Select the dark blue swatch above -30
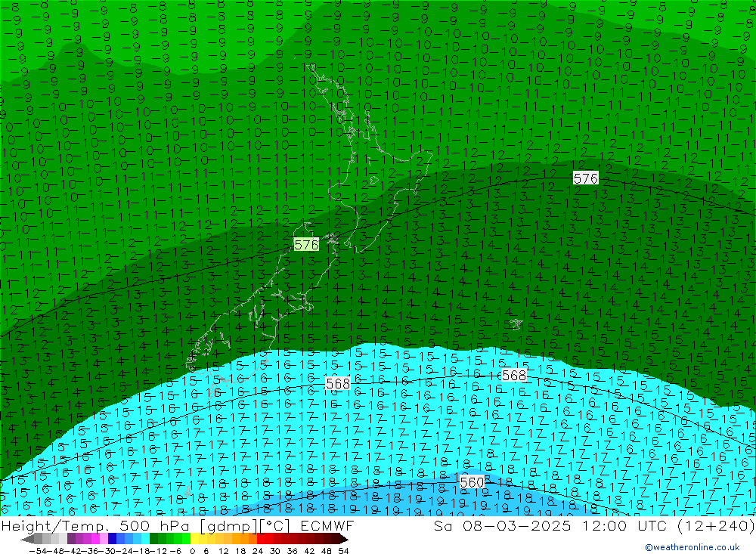This screenshot has width=756, height=554. 112,539
